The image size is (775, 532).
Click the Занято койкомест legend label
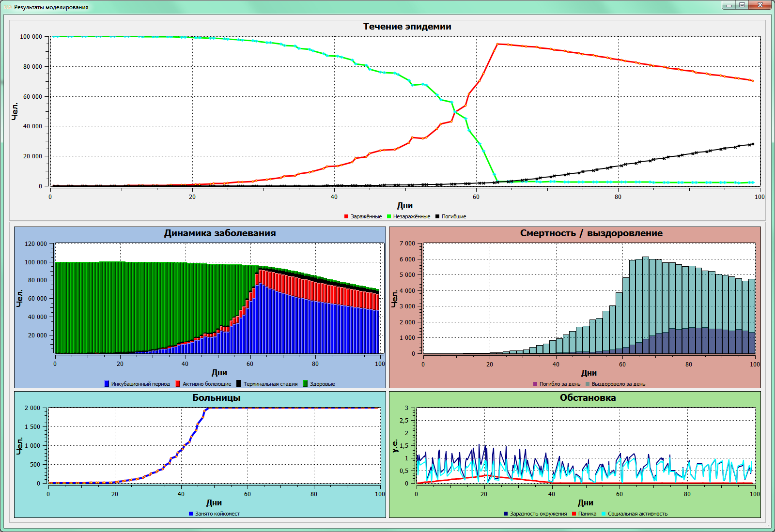[x=217, y=514]
